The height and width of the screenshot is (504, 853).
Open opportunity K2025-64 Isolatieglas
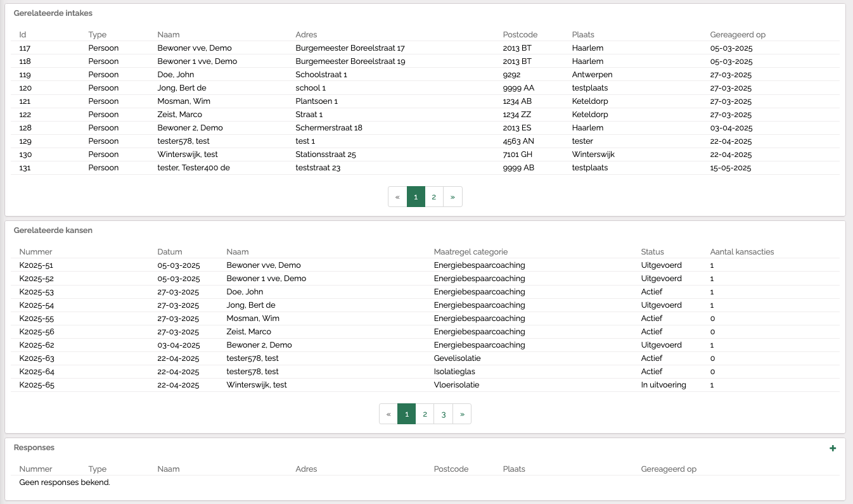[36, 372]
